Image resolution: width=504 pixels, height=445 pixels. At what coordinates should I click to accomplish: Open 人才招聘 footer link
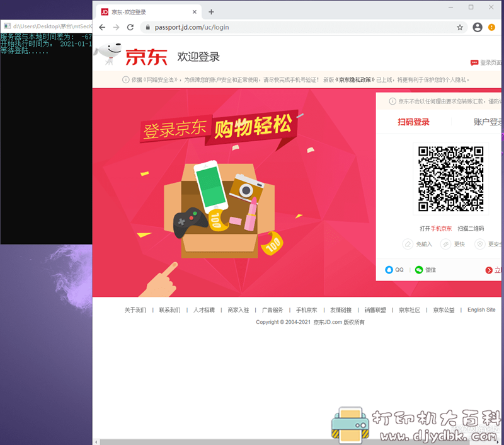203,309
